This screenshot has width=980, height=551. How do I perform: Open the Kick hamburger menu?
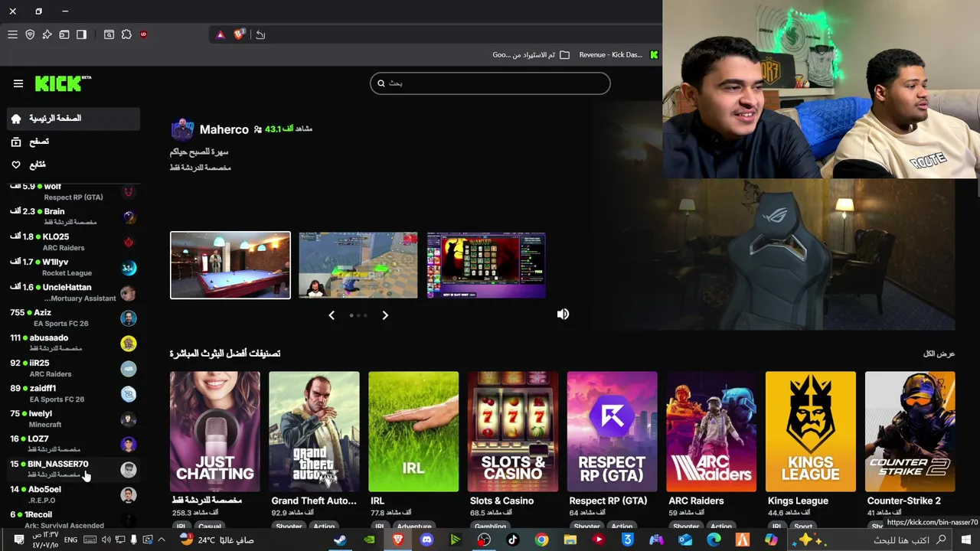tap(18, 83)
